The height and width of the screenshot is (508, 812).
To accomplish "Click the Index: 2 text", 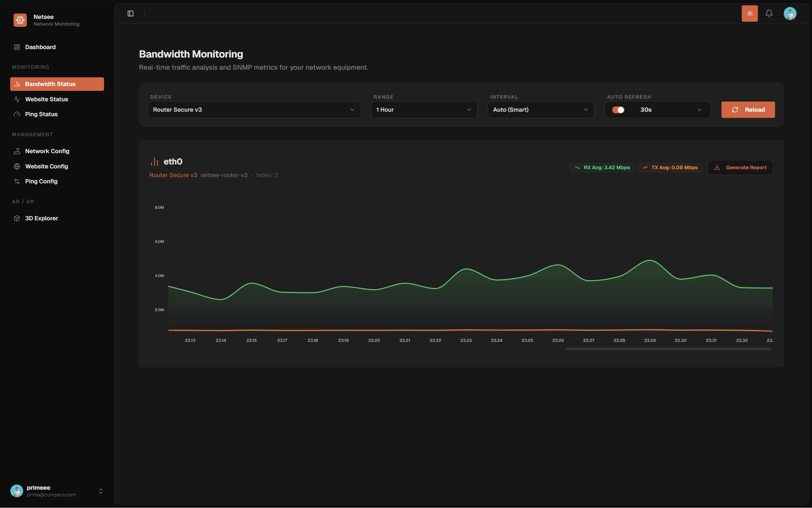I will coord(267,175).
